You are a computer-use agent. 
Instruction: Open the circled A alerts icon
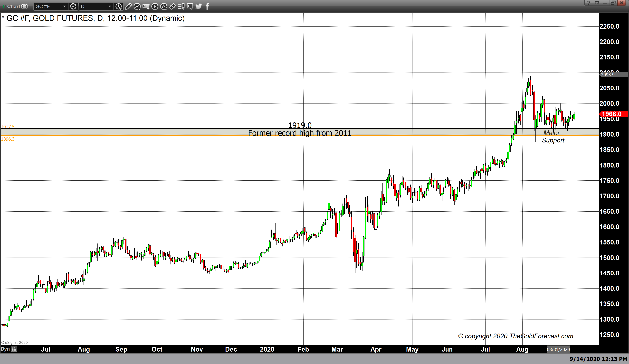pyautogui.click(x=163, y=7)
